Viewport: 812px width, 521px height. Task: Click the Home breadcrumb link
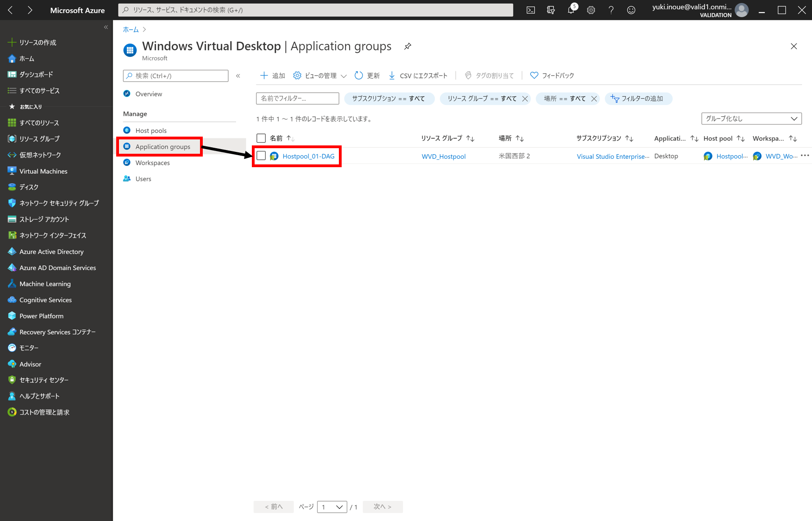click(131, 30)
